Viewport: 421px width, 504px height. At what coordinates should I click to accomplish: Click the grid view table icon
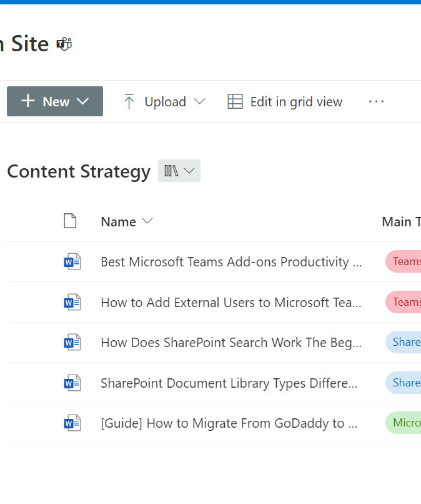point(235,101)
